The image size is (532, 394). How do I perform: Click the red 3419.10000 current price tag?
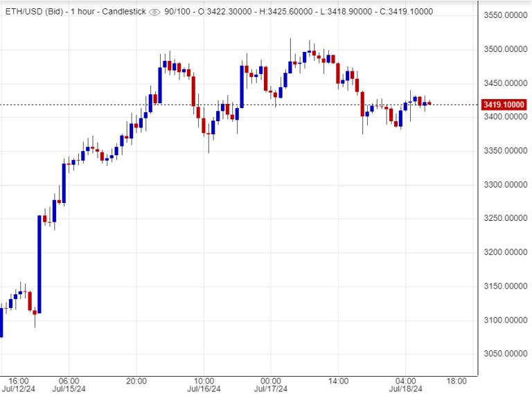click(x=504, y=105)
